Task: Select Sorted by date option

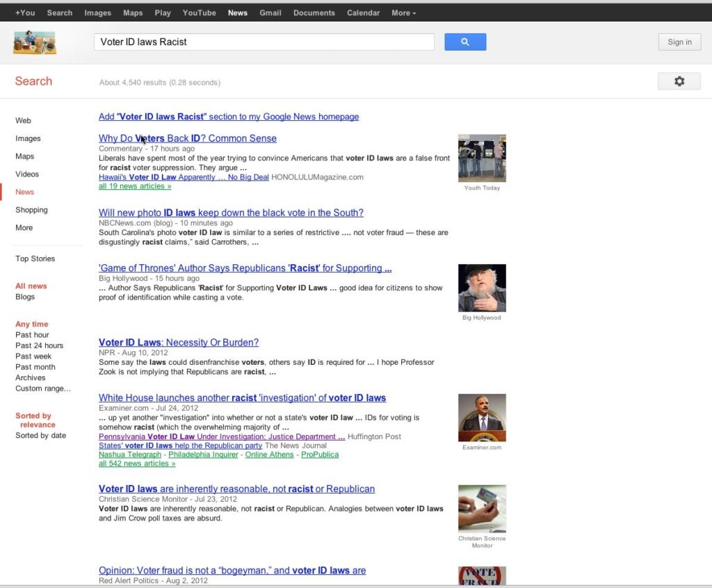Action: point(40,435)
